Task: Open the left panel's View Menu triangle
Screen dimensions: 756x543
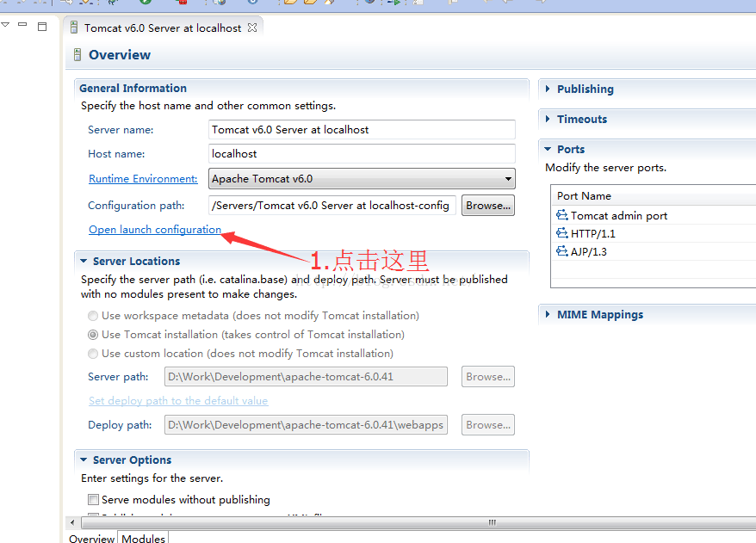Action: tap(5, 25)
